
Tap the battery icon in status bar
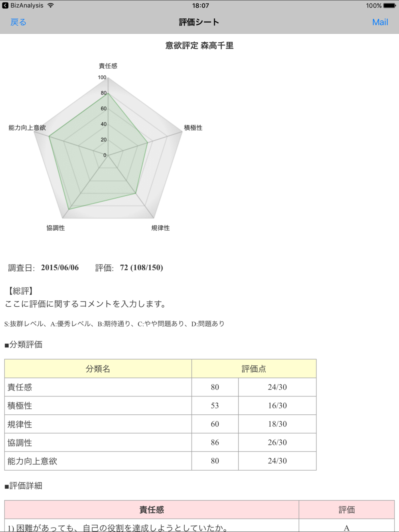390,6
